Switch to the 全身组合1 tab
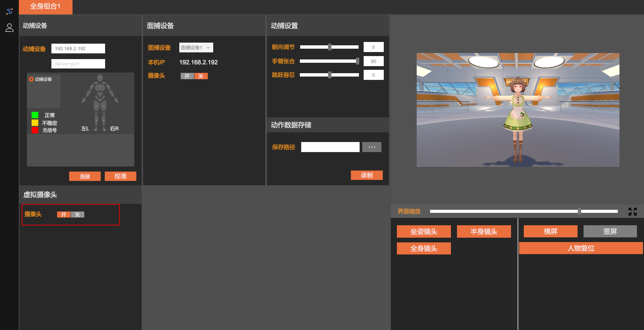This screenshot has height=330, width=644. coord(45,7)
